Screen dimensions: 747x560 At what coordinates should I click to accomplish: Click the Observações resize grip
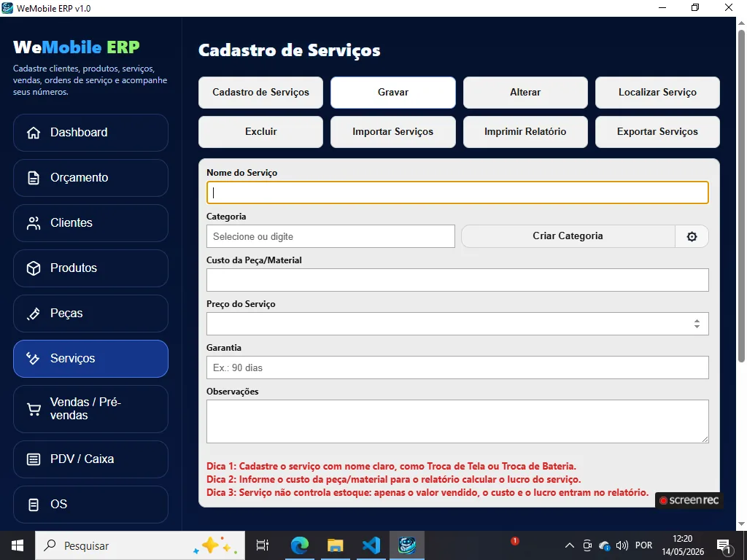pyautogui.click(x=705, y=438)
